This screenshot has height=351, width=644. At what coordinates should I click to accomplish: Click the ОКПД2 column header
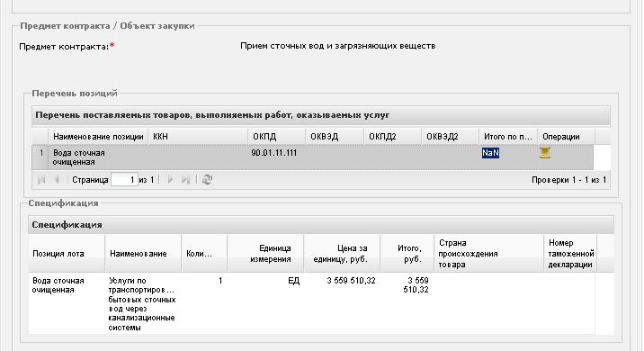(393, 137)
